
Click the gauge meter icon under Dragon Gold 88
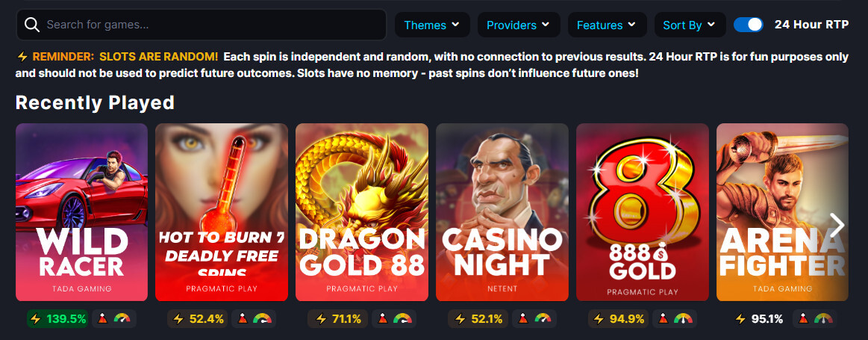point(403,319)
